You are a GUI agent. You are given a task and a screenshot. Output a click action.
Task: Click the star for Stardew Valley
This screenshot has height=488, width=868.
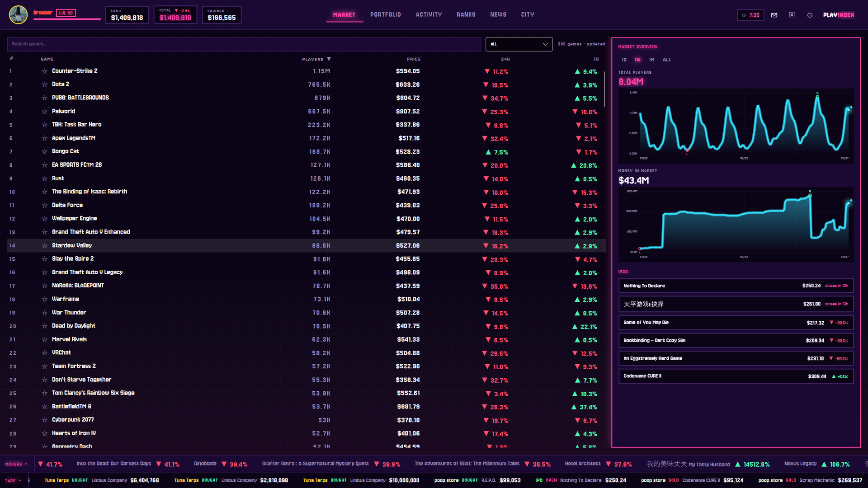tap(45, 245)
